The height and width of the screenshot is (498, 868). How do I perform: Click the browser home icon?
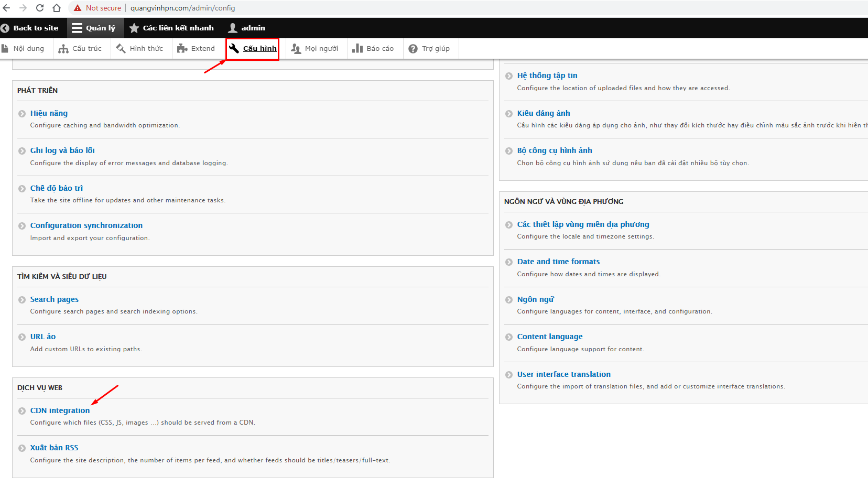tap(57, 8)
